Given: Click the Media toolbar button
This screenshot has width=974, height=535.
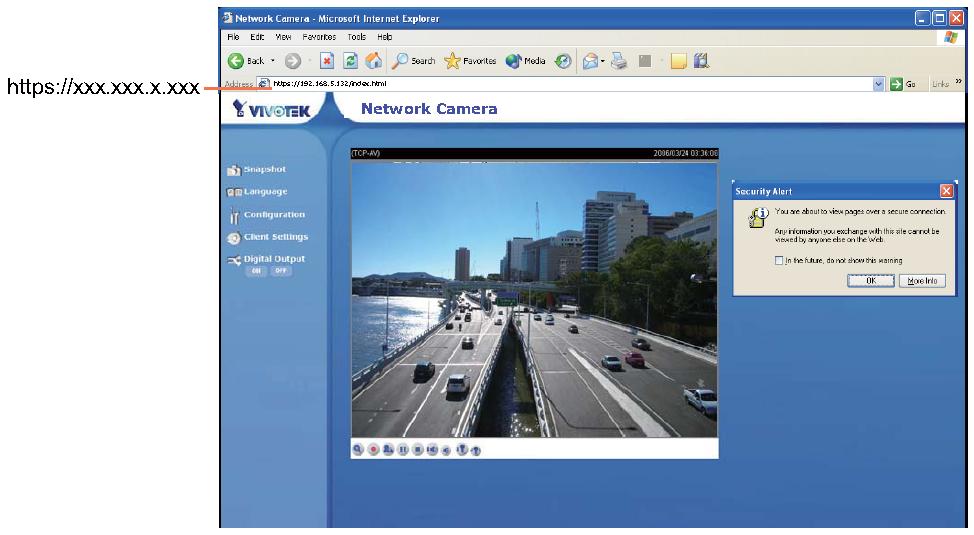Looking at the screenshot, I should [x=526, y=61].
